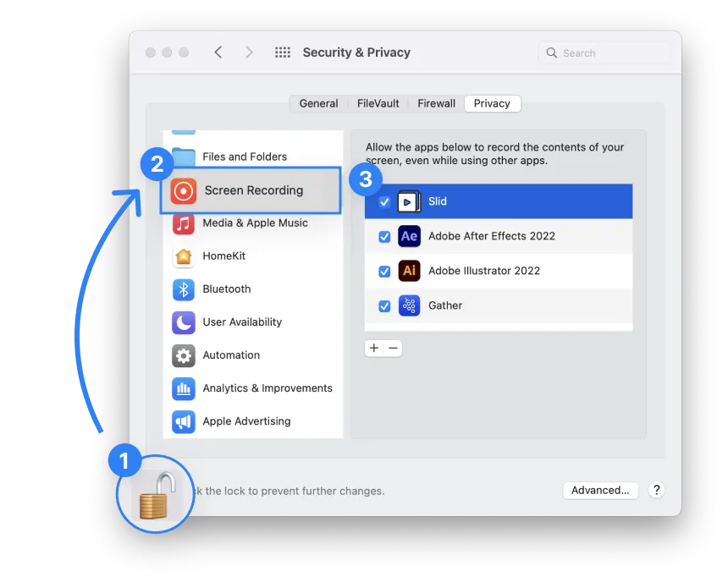
Task: Click the Advanced... button
Action: pos(600,490)
